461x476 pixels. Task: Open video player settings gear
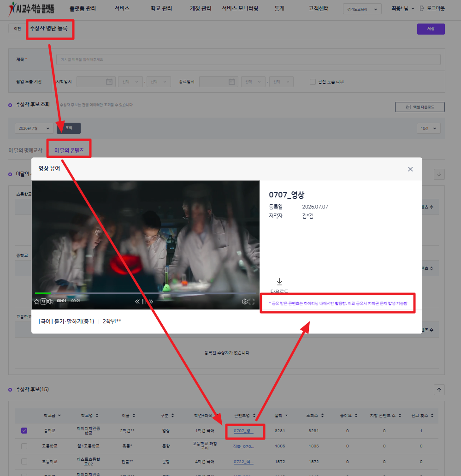[x=245, y=302]
